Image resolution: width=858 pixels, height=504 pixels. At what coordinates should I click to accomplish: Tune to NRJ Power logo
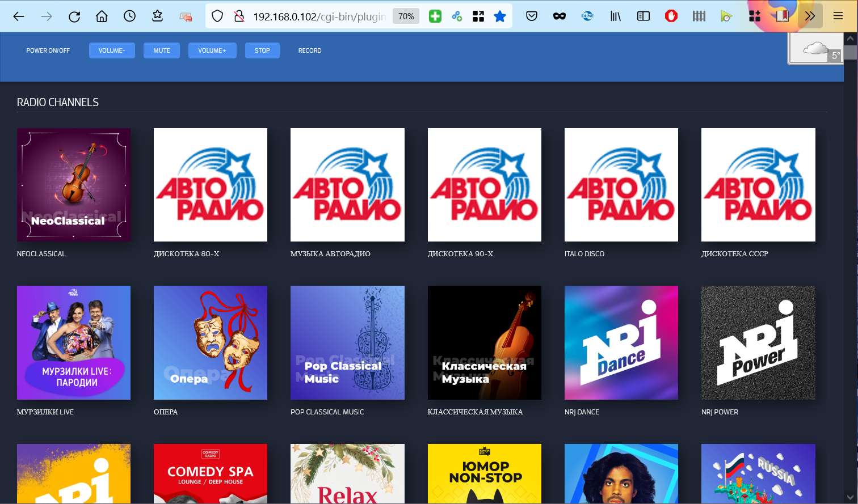coord(758,342)
